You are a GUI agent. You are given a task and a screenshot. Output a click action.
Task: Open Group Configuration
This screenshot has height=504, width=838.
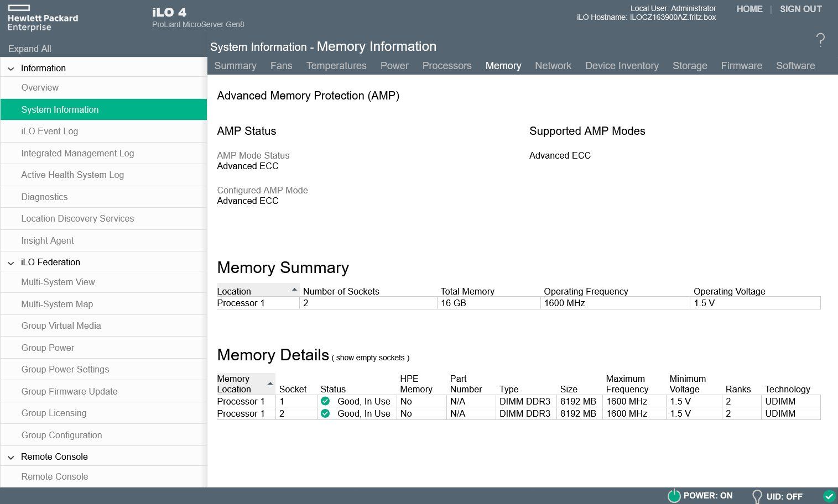[103, 435]
